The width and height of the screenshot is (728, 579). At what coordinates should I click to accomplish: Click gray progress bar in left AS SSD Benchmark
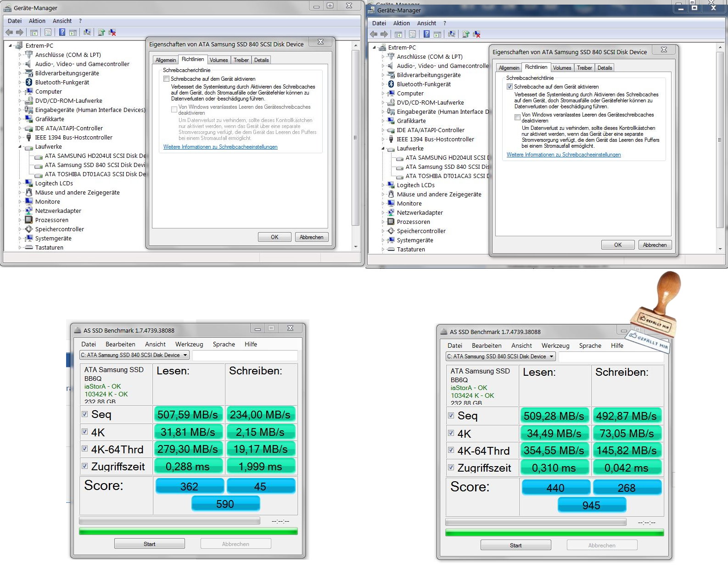click(x=169, y=521)
